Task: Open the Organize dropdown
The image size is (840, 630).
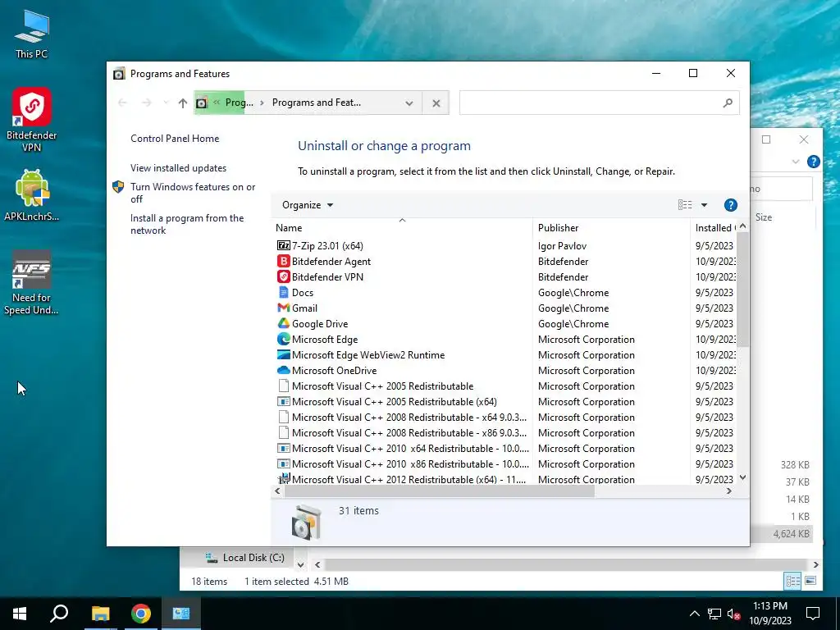Action: point(308,205)
